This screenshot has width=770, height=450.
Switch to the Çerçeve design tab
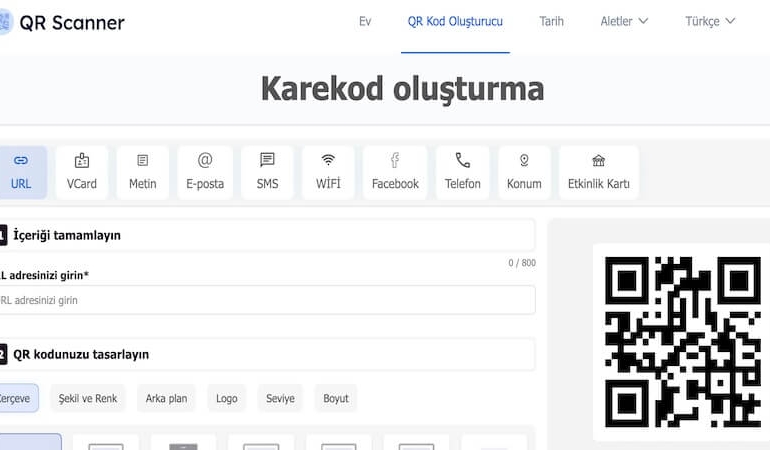tap(17, 398)
